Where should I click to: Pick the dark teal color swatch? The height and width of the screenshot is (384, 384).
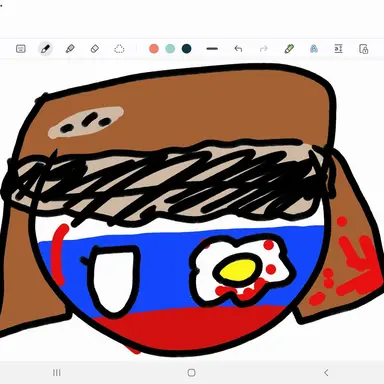pos(187,49)
